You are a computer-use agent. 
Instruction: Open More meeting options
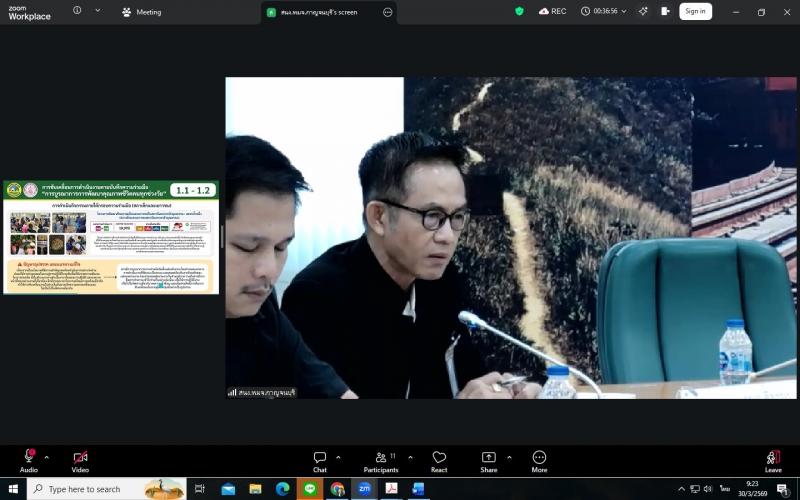(x=539, y=462)
